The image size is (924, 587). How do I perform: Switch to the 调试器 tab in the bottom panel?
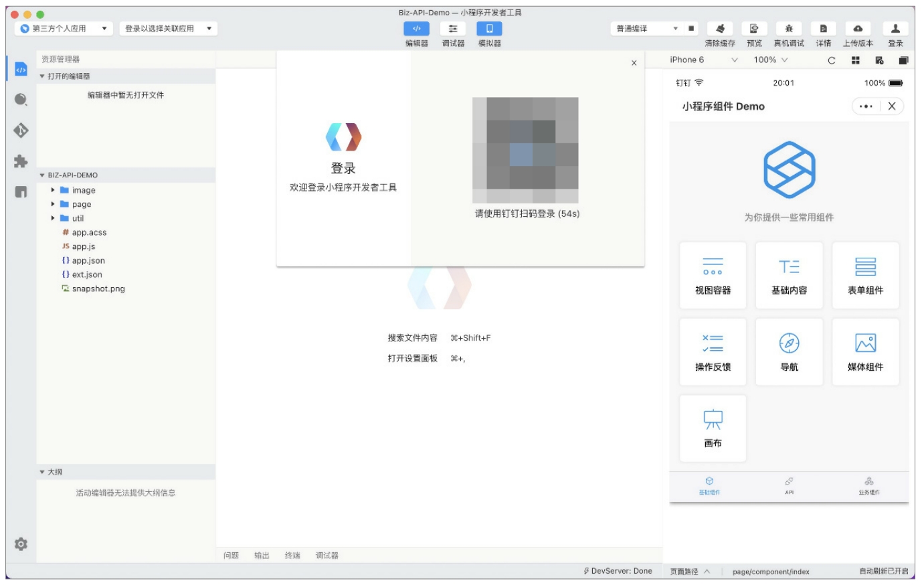click(327, 556)
